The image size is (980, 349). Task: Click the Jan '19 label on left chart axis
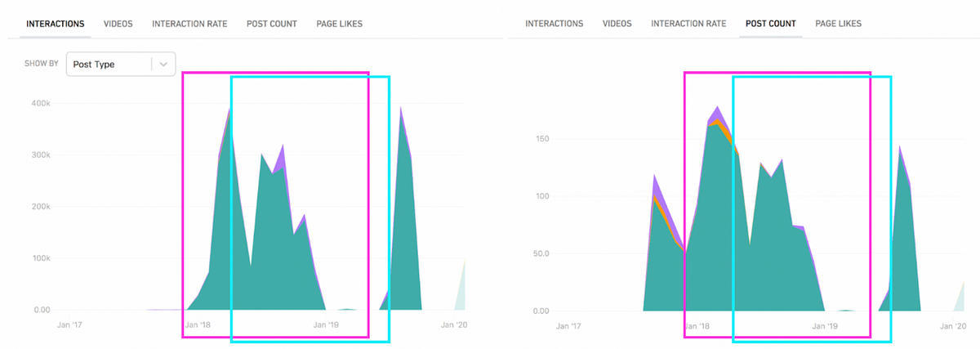click(327, 325)
